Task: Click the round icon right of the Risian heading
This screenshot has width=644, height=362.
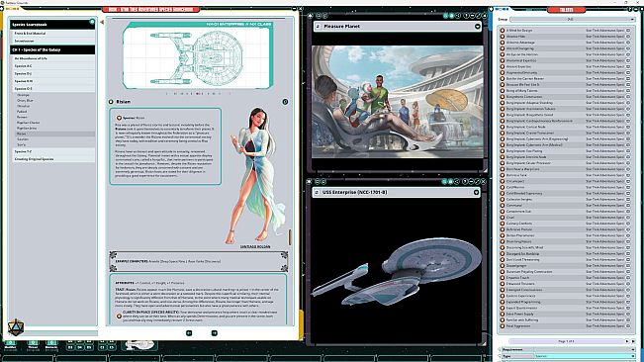Action: tap(285, 101)
